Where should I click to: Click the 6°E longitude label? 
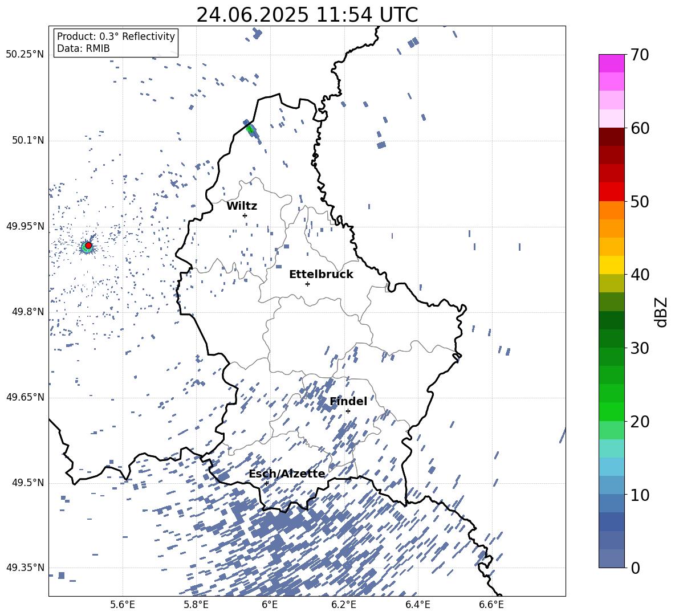[270, 605]
